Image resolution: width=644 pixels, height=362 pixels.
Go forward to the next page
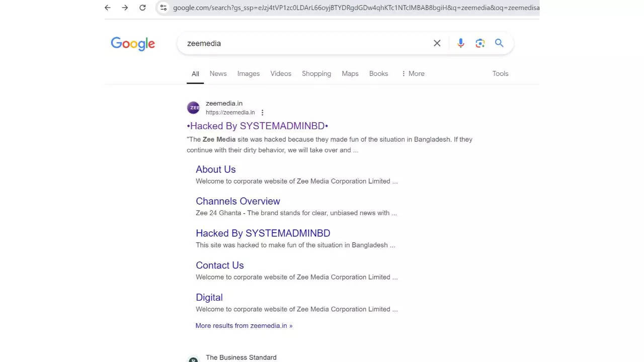pos(125,8)
